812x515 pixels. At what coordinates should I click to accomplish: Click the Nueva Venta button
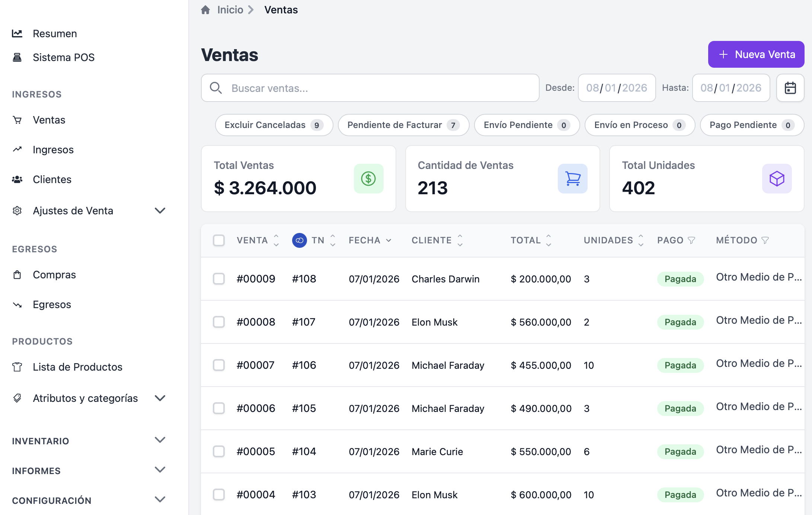click(x=756, y=54)
